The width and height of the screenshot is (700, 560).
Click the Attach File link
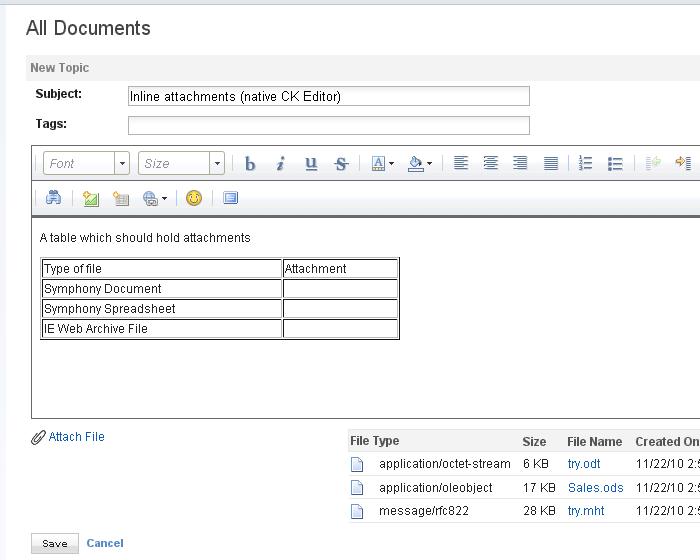76,437
